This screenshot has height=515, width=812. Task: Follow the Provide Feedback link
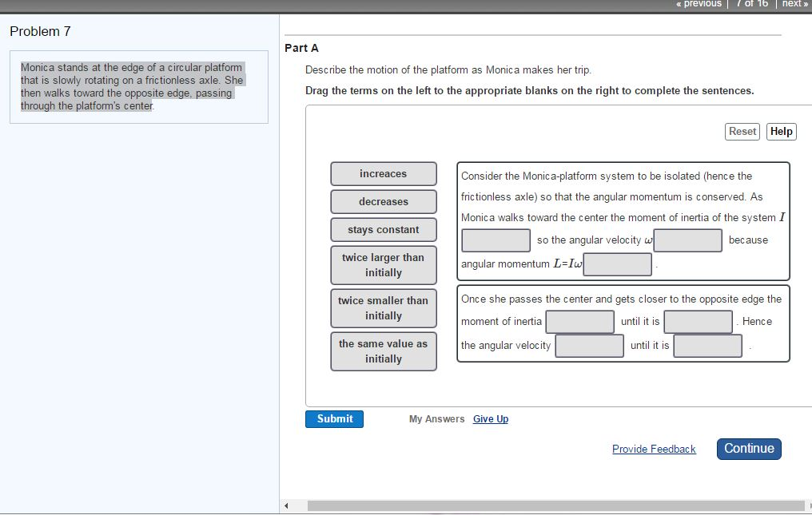[x=653, y=450]
